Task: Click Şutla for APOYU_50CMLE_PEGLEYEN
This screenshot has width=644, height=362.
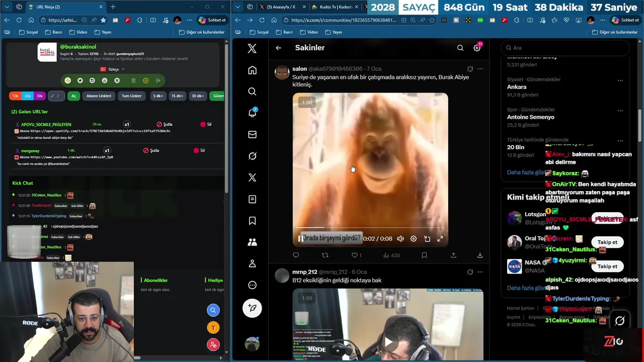Action: pos(165,124)
